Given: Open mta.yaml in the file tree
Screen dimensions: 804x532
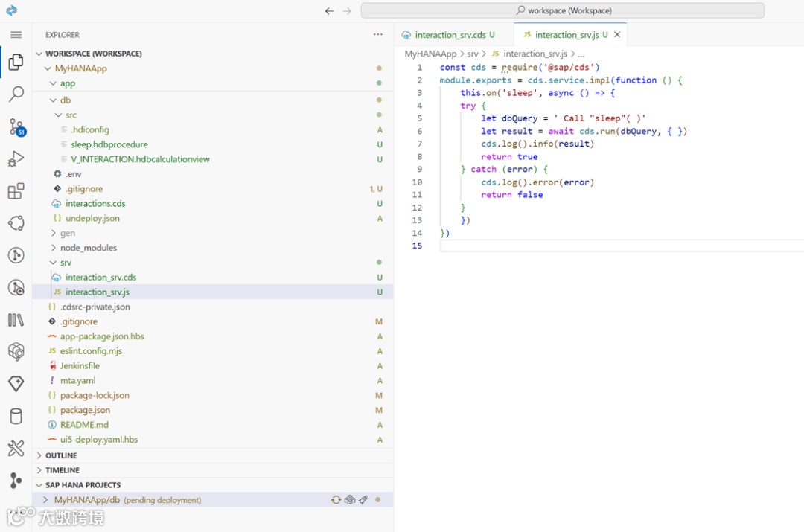Looking at the screenshot, I should click(77, 380).
